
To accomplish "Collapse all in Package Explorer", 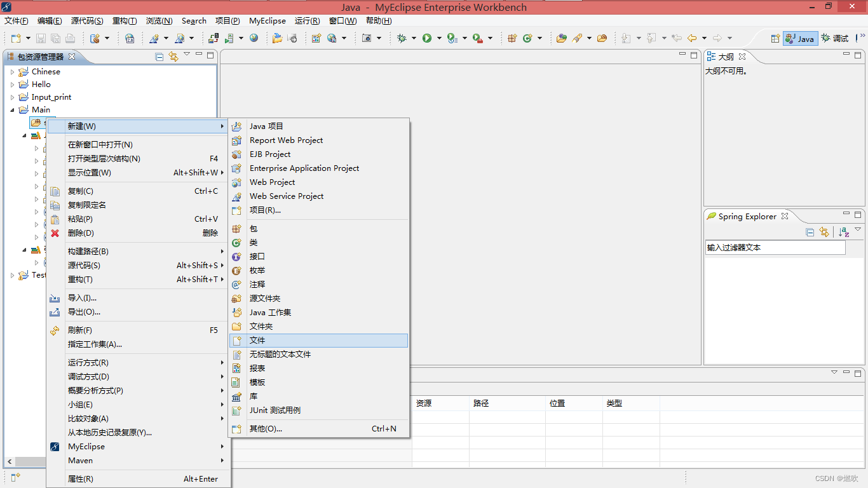I will [x=159, y=57].
